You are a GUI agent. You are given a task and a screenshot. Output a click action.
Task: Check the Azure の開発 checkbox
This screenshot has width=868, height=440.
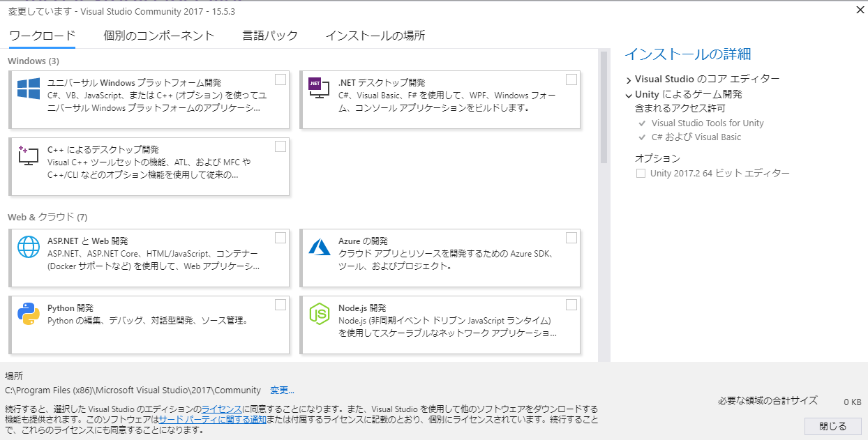(571, 238)
